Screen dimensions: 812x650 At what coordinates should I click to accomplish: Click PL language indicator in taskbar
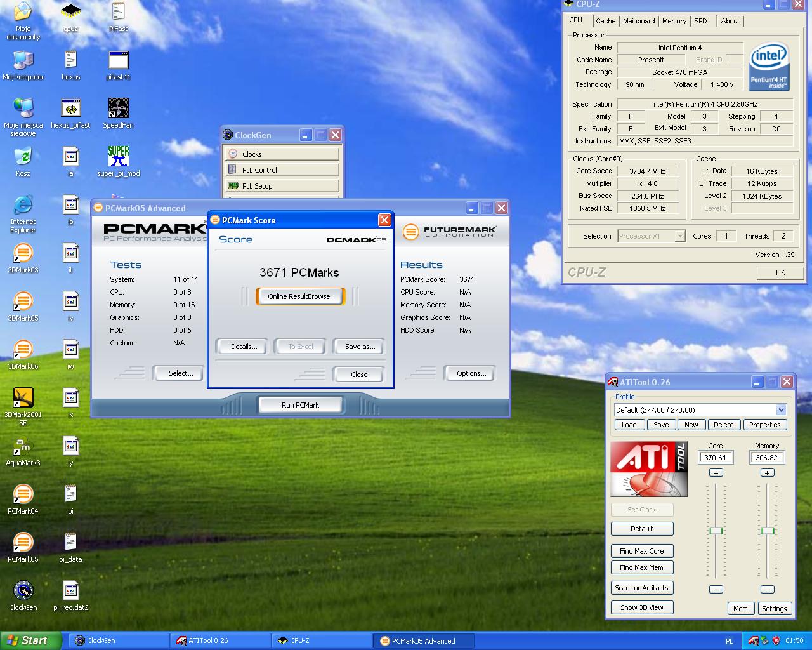click(x=729, y=641)
